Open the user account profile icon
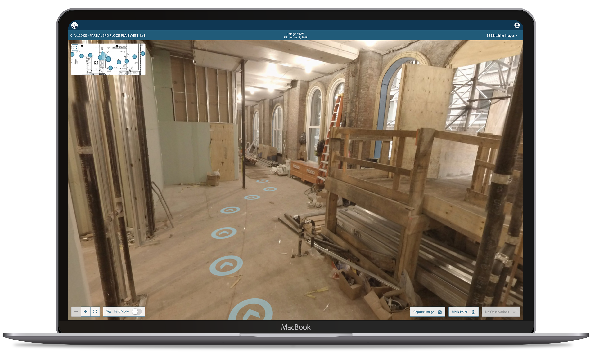 tap(517, 25)
